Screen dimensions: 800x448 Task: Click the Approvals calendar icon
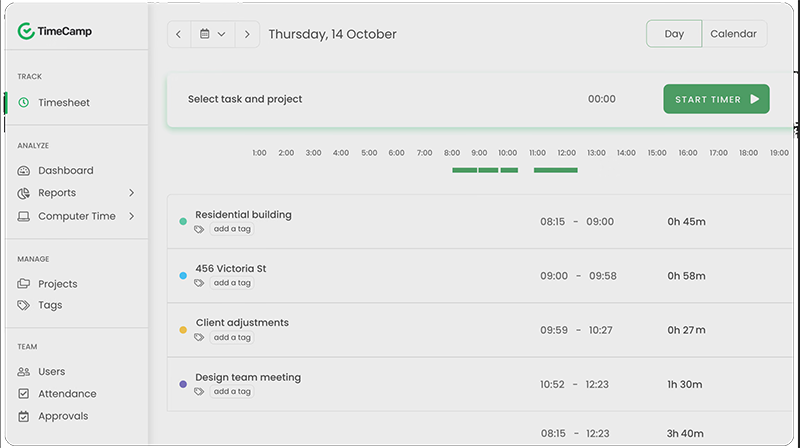pos(24,416)
